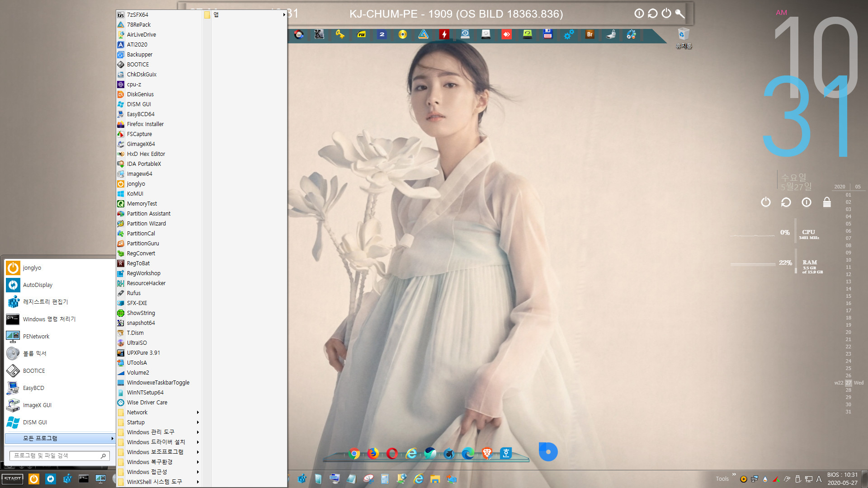Click the START button

pos(13,479)
